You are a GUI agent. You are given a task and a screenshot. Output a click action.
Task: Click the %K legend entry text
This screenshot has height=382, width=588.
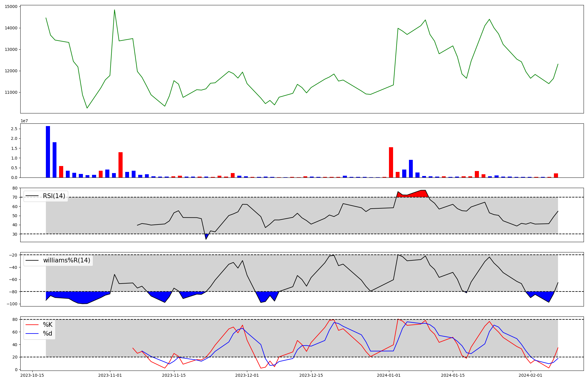(48, 325)
